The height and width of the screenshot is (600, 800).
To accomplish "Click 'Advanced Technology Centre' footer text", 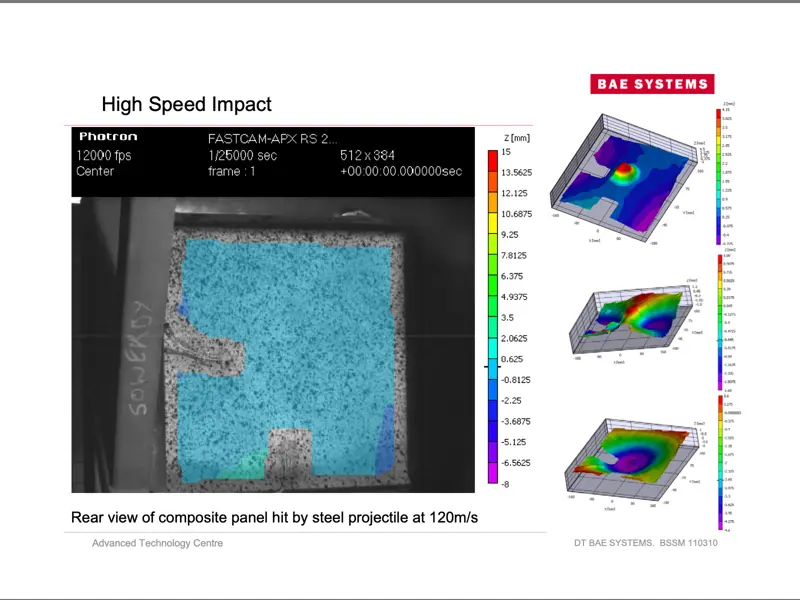I will [157, 543].
